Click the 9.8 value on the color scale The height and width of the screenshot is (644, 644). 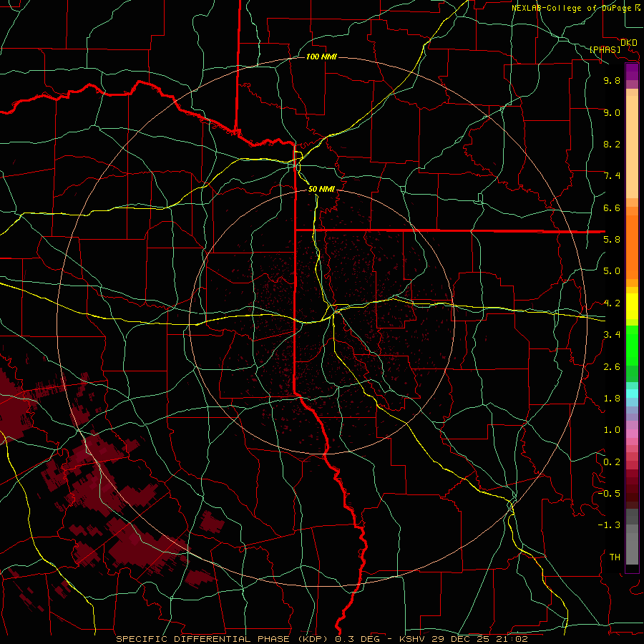click(x=612, y=80)
